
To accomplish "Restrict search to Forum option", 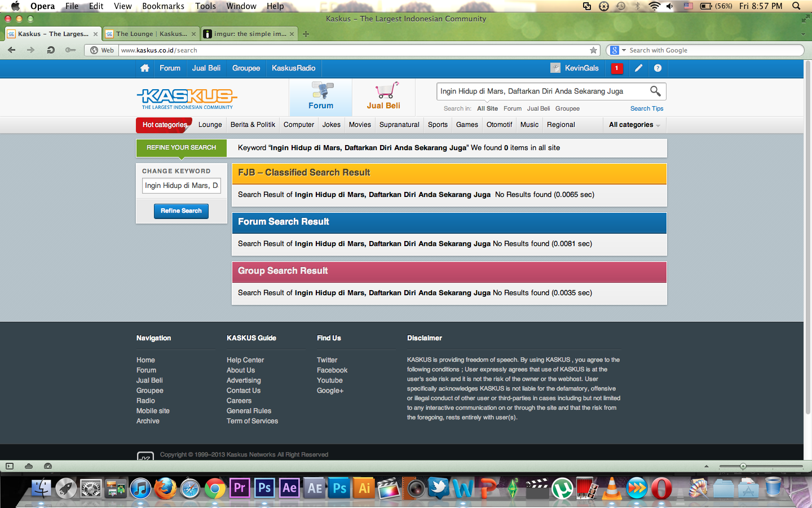I will (513, 108).
